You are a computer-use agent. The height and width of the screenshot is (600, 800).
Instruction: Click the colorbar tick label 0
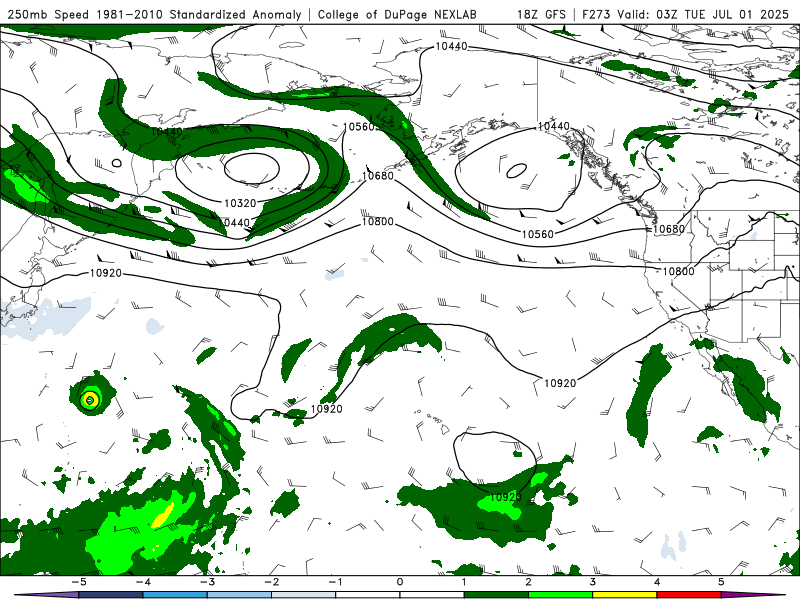pyautogui.click(x=399, y=582)
